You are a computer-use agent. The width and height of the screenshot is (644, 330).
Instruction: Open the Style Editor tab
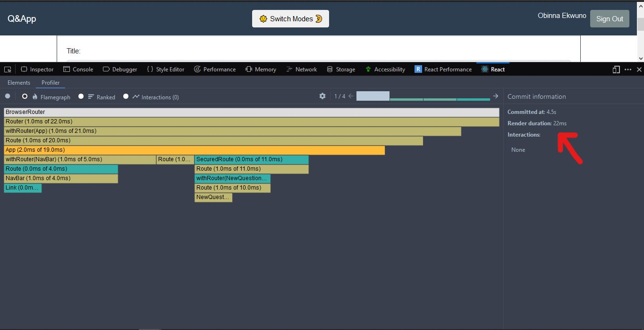click(x=165, y=69)
